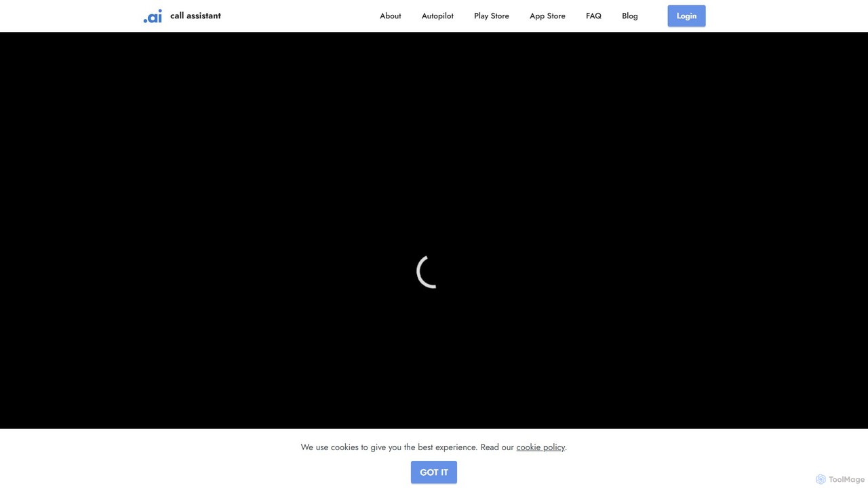Navigate to the Blog
The image size is (868, 488).
[630, 16]
